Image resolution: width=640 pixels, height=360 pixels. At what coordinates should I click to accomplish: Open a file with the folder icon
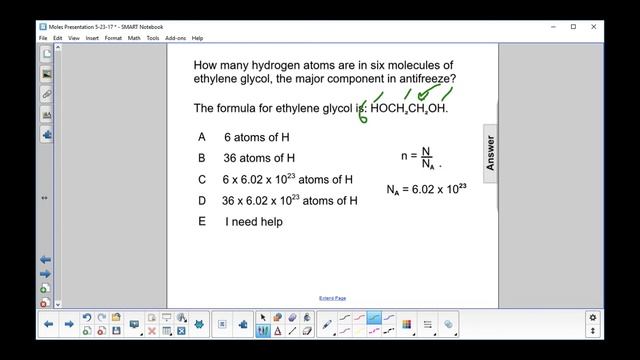(116, 317)
